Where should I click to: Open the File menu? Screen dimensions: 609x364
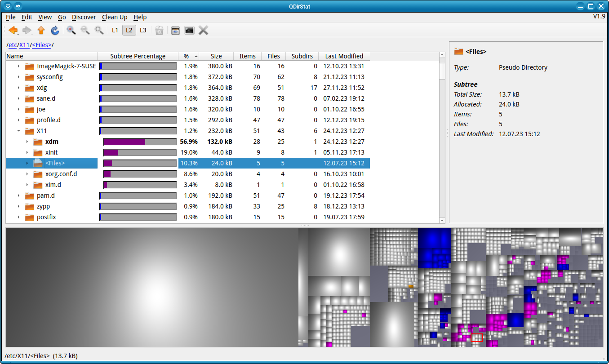[x=11, y=17]
